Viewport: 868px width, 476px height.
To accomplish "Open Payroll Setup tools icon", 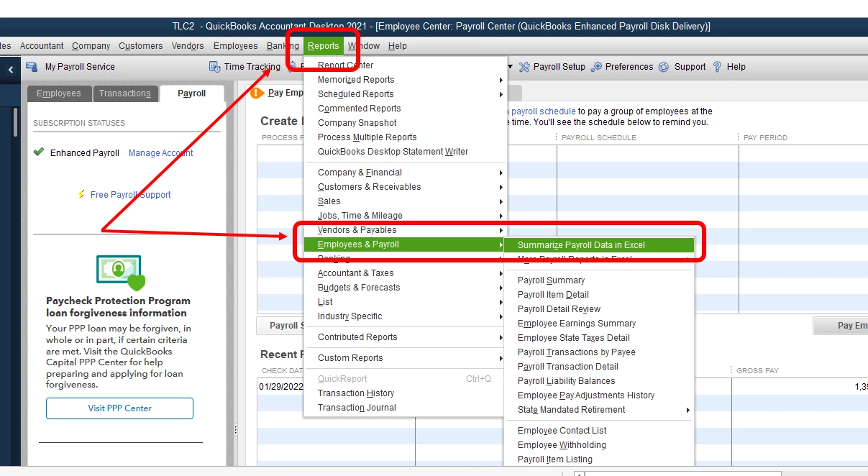I will [x=524, y=67].
